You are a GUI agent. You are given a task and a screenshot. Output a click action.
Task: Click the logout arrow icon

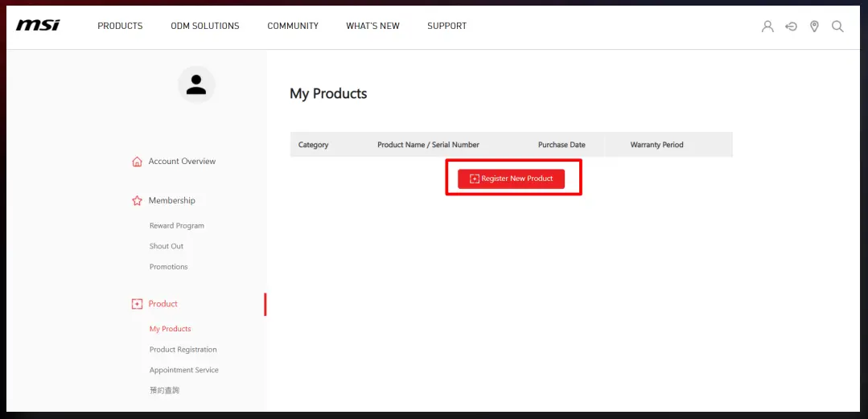[791, 26]
